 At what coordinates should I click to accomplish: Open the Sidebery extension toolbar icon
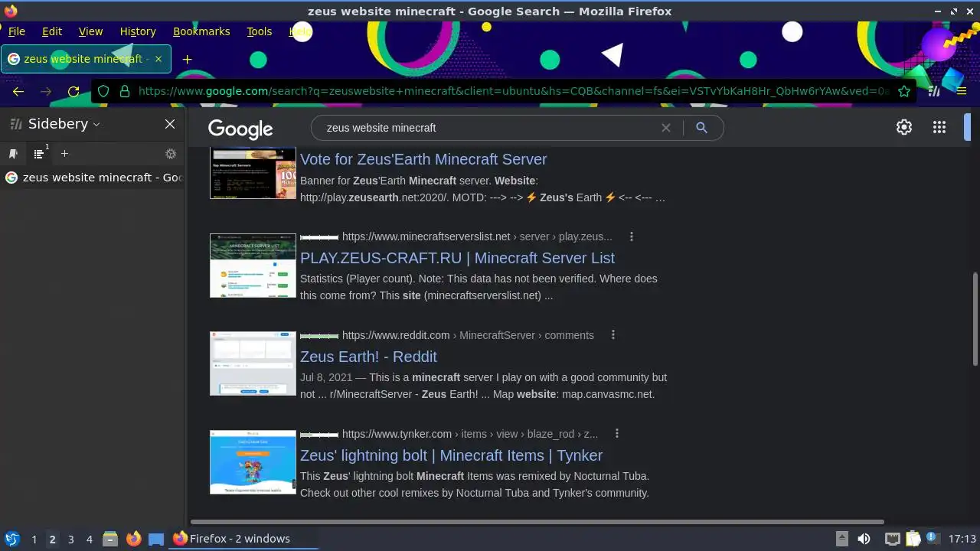[x=934, y=91]
